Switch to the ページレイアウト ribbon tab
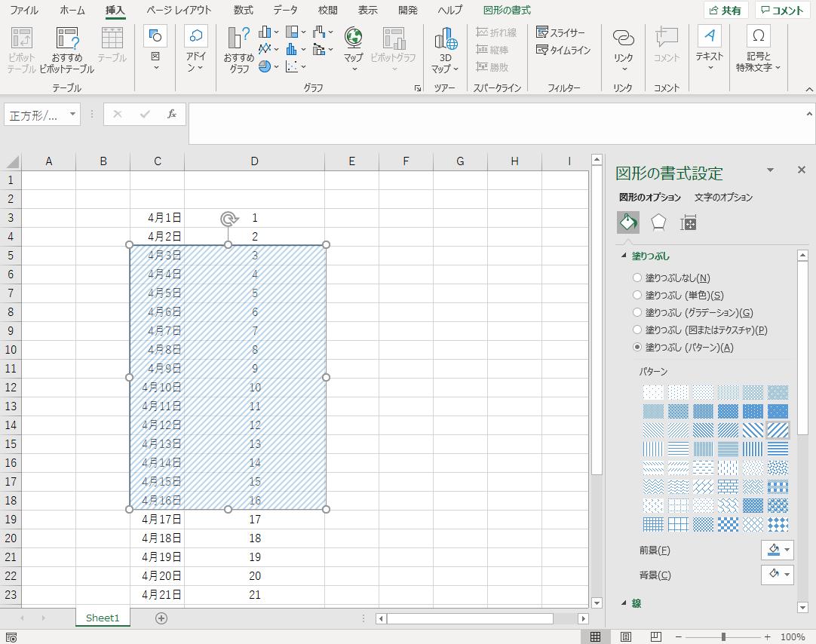 (179, 11)
